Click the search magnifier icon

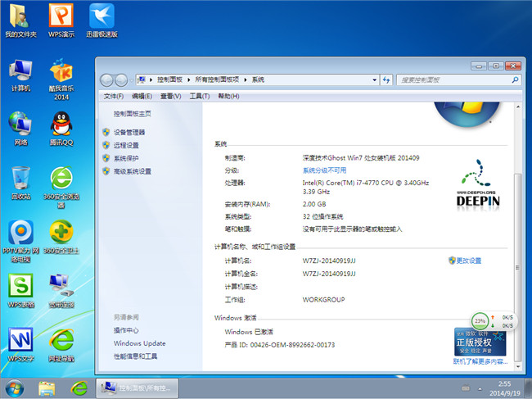click(x=515, y=79)
